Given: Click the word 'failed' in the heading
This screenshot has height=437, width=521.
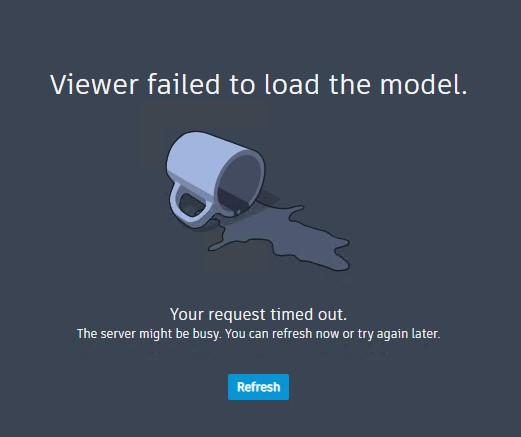Looking at the screenshot, I should [184, 84].
